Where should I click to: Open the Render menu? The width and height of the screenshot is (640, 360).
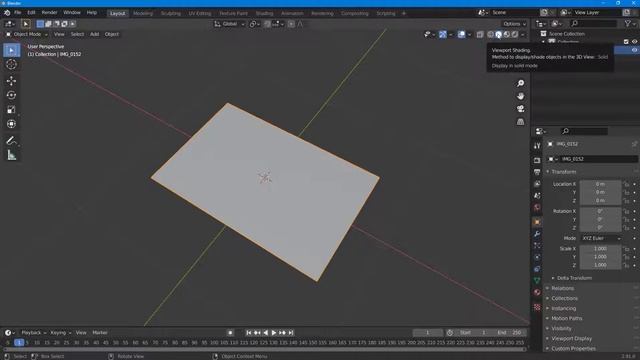pos(49,13)
